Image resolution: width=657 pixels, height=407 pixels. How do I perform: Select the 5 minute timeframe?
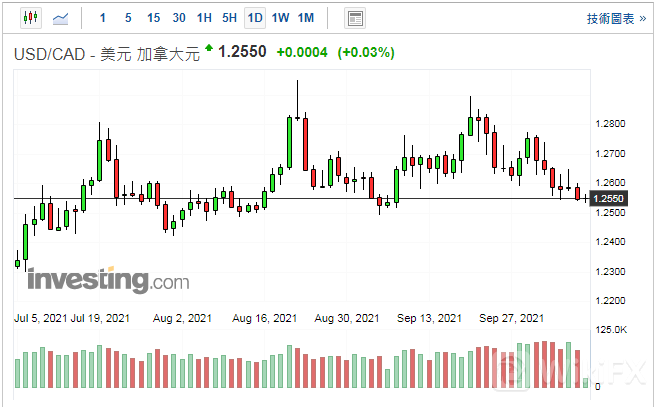128,18
